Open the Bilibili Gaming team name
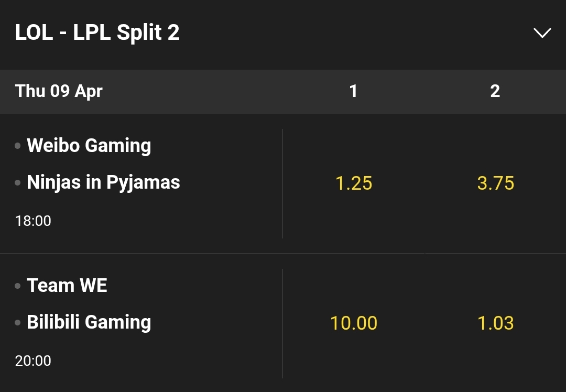 [x=89, y=322]
